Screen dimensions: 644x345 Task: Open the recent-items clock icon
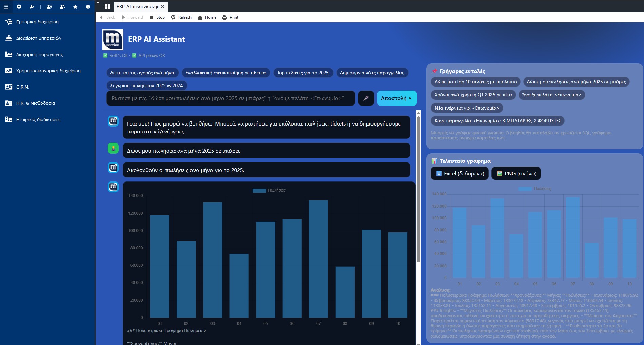(88, 6)
